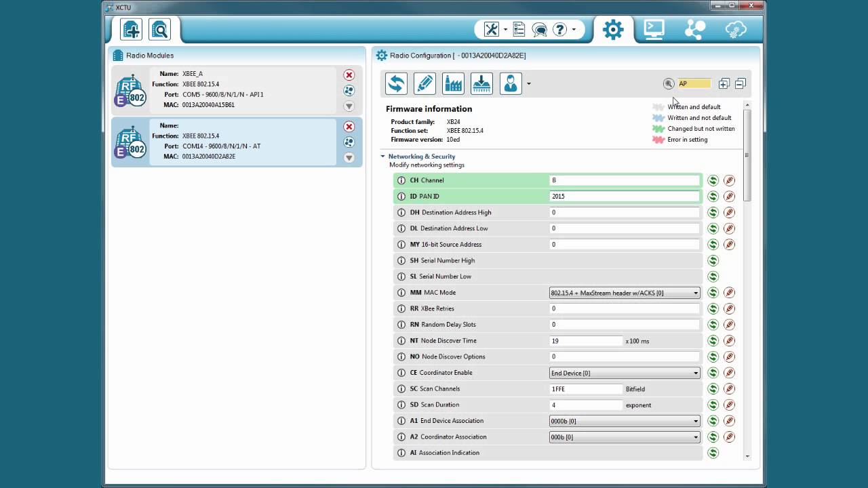Click the Frames list toolbar icon
This screenshot has width=868, height=488.
coord(519,29)
